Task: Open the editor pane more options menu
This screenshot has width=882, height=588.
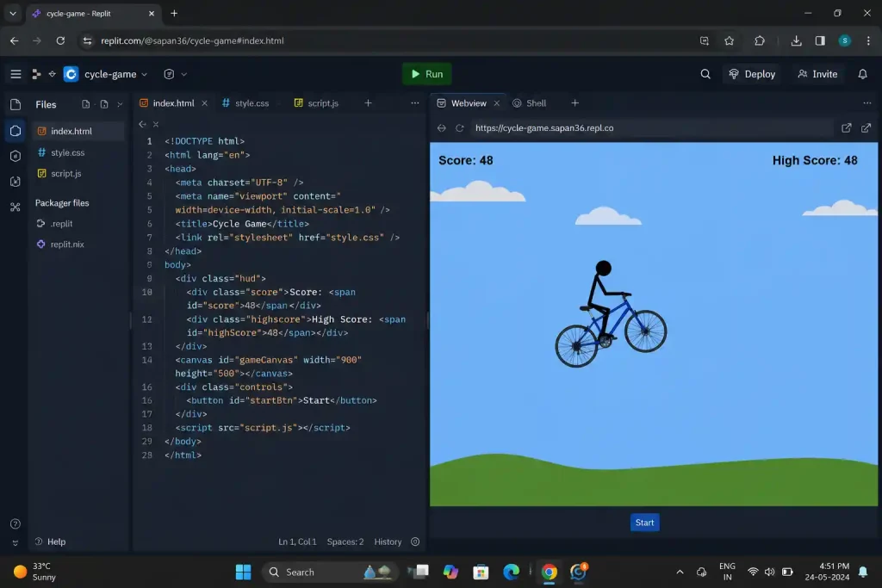Action: pyautogui.click(x=414, y=103)
